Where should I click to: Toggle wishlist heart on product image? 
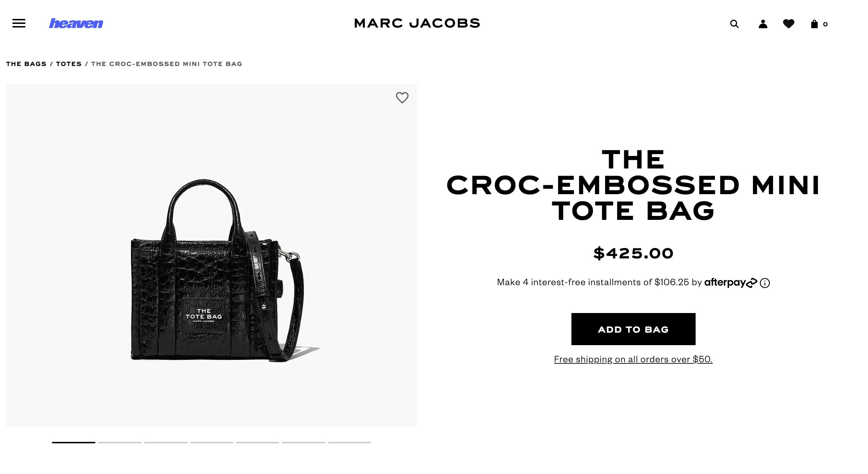(x=402, y=98)
